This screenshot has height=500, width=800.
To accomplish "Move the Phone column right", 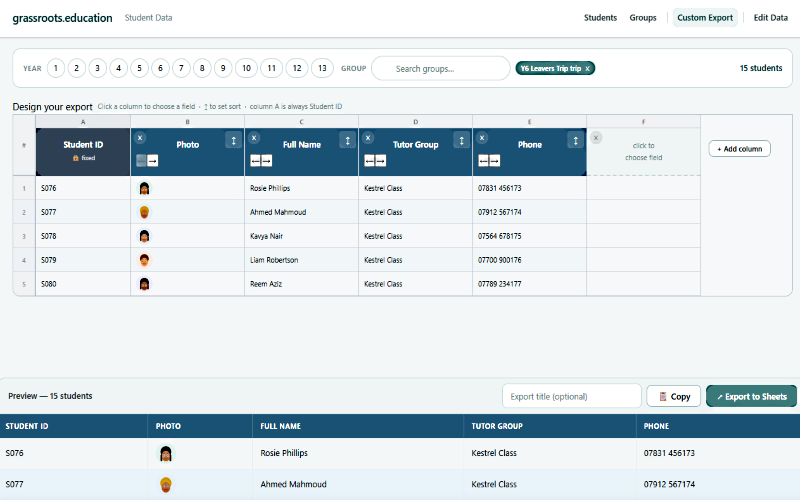I will tap(494, 161).
